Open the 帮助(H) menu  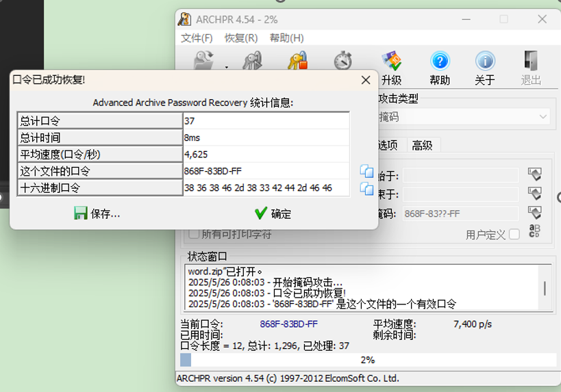point(286,38)
